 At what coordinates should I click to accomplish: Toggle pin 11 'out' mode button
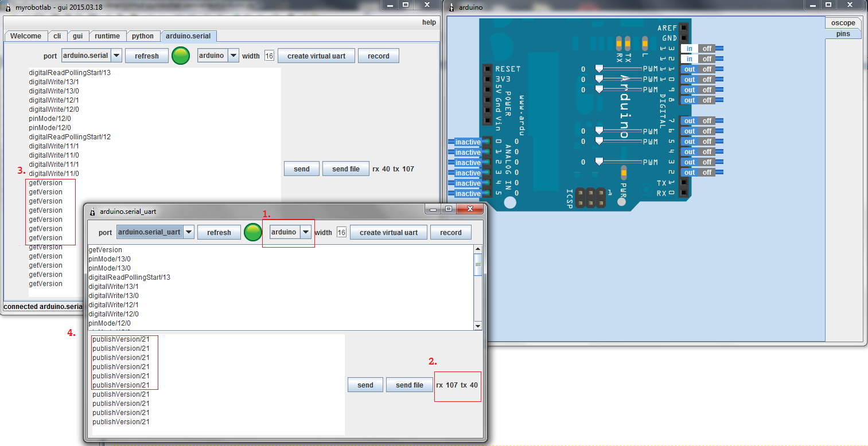(689, 69)
